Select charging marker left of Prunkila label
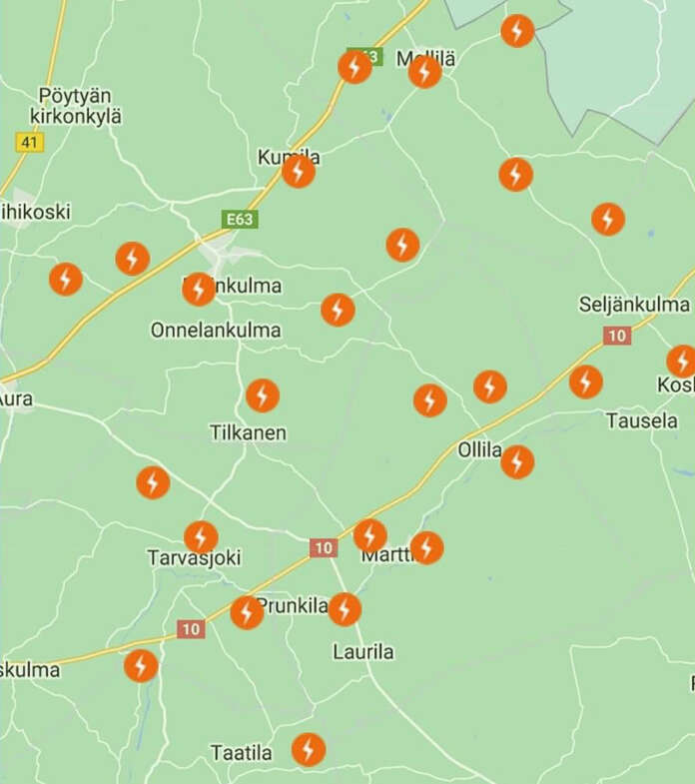Image resolution: width=695 pixels, height=784 pixels. tap(247, 612)
